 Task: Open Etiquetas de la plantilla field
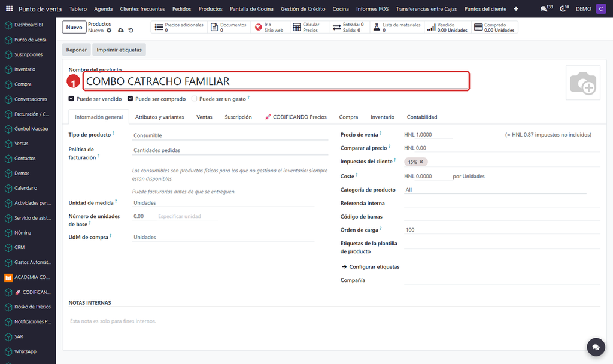pos(502,244)
